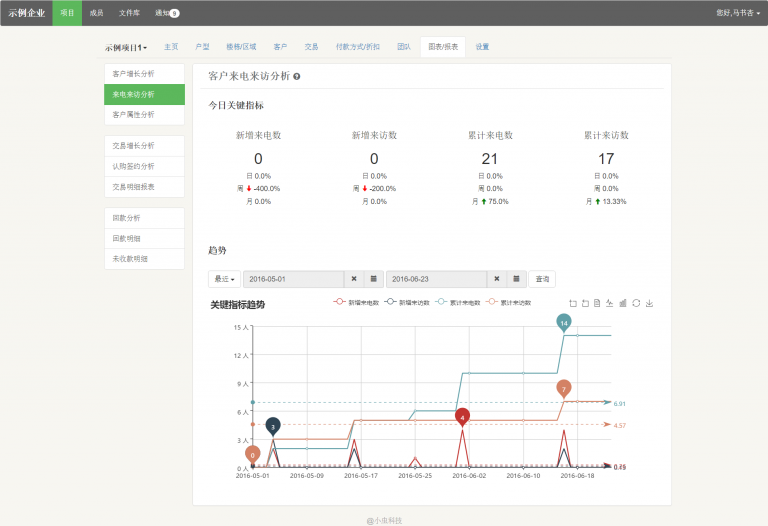Open the 文件库 top menu item
This screenshot has width=768, height=526.
(x=129, y=13)
